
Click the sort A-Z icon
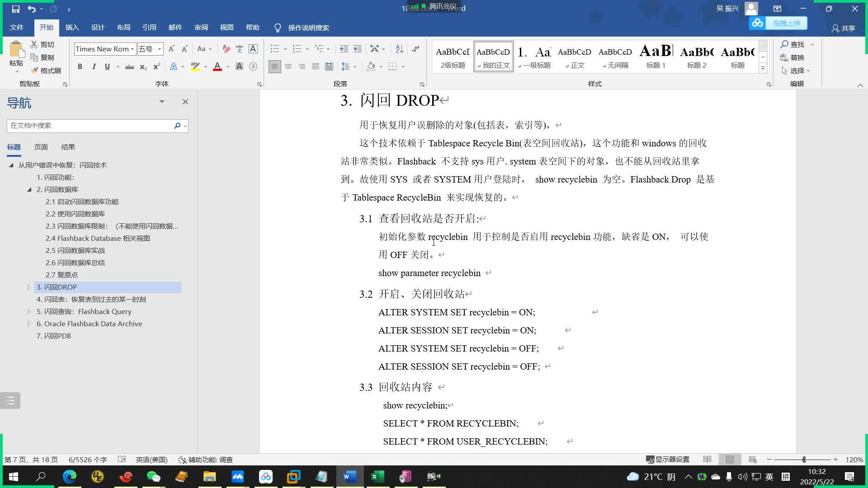point(399,49)
